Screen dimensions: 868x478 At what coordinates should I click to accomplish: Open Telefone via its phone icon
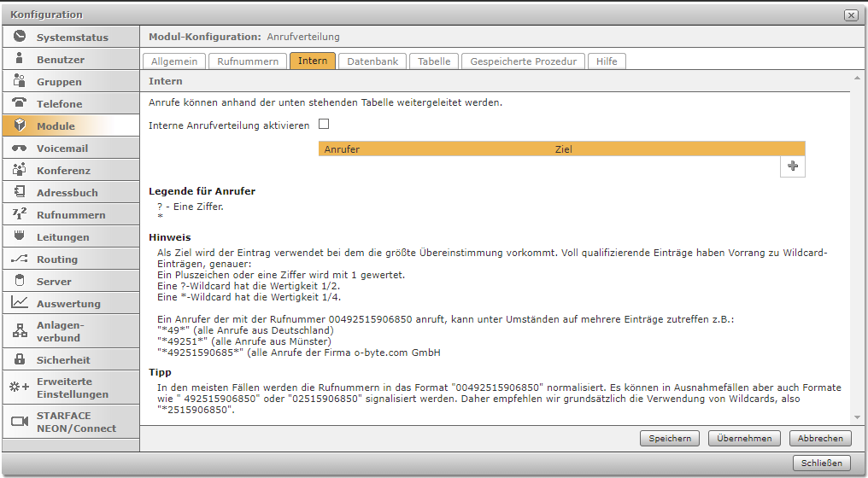coord(20,103)
